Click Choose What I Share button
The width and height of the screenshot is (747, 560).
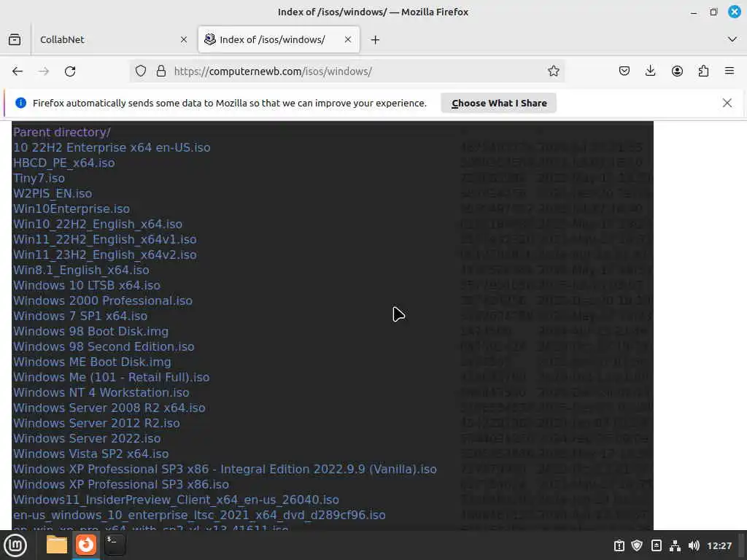tap(499, 104)
